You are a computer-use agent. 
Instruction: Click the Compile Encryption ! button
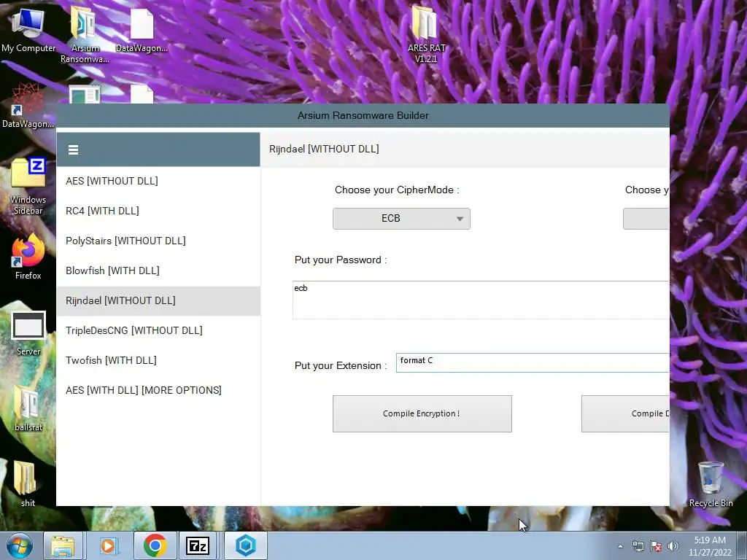click(422, 414)
